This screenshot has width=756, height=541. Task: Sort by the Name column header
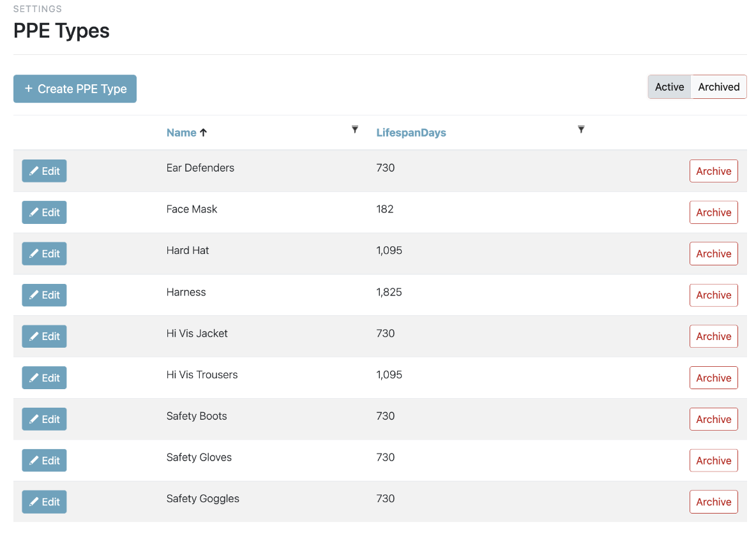click(181, 133)
